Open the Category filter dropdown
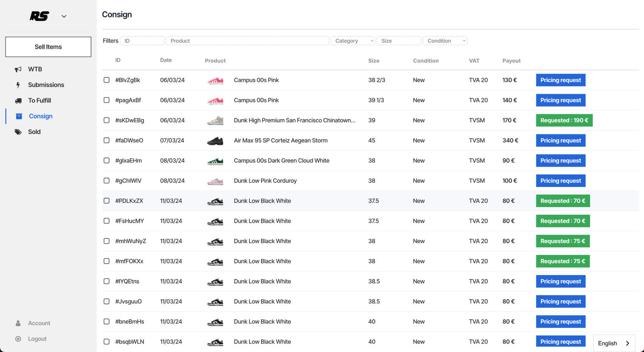Screen dimensions: 644x352 (353, 41)
